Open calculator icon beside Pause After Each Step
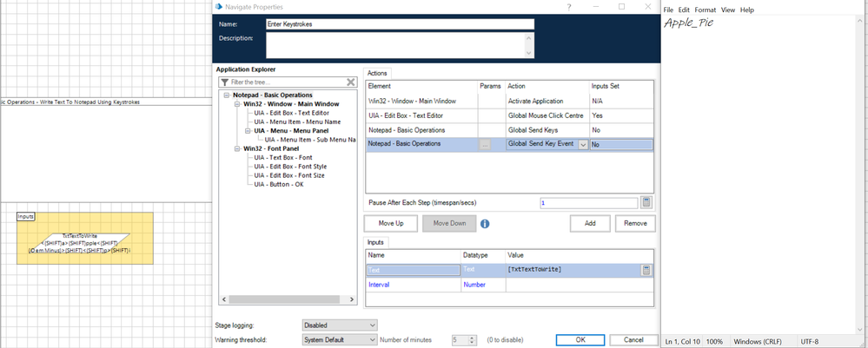 [646, 203]
